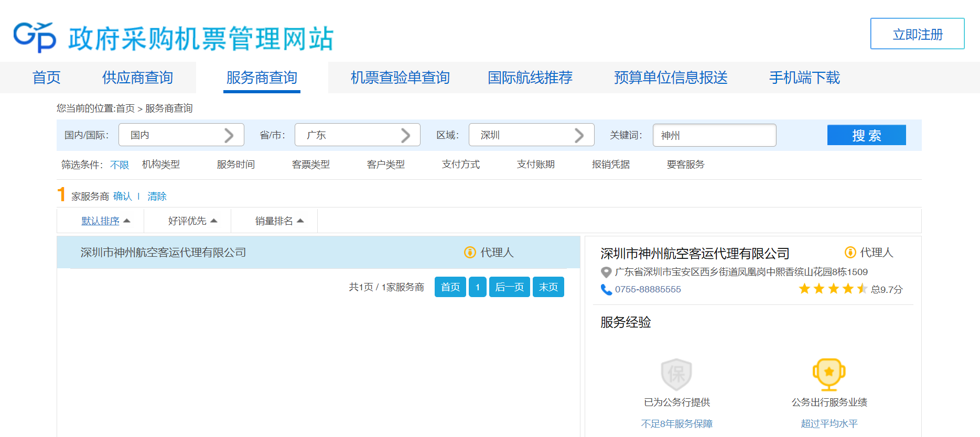The image size is (980, 437).
Task: Expand the 省/市 province selector
Action: click(357, 135)
